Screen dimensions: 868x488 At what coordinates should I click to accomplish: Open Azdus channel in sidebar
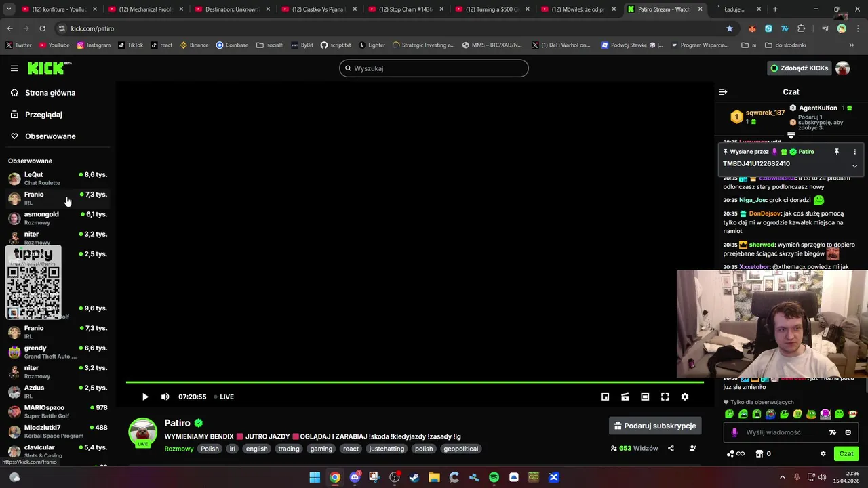coord(58,392)
